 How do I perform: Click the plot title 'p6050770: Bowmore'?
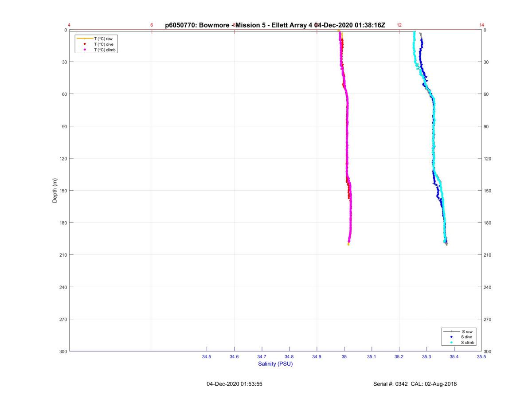click(x=198, y=25)
